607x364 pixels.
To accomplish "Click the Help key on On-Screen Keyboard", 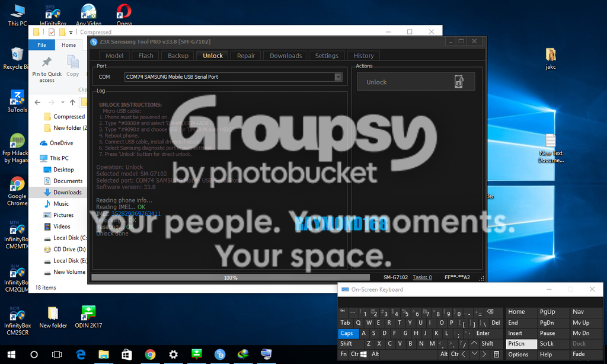I will [553, 355].
